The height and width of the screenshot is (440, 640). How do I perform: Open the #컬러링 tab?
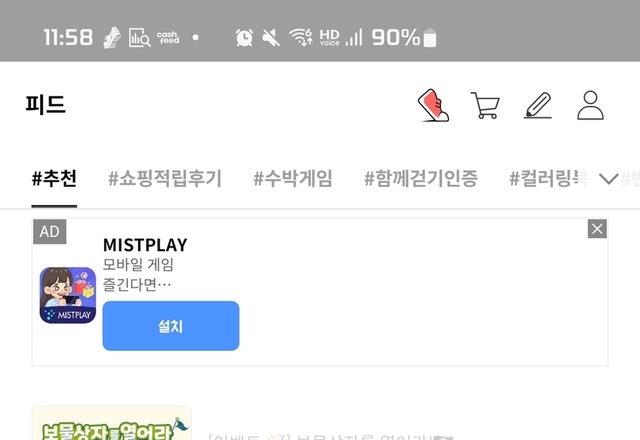[x=549, y=178]
